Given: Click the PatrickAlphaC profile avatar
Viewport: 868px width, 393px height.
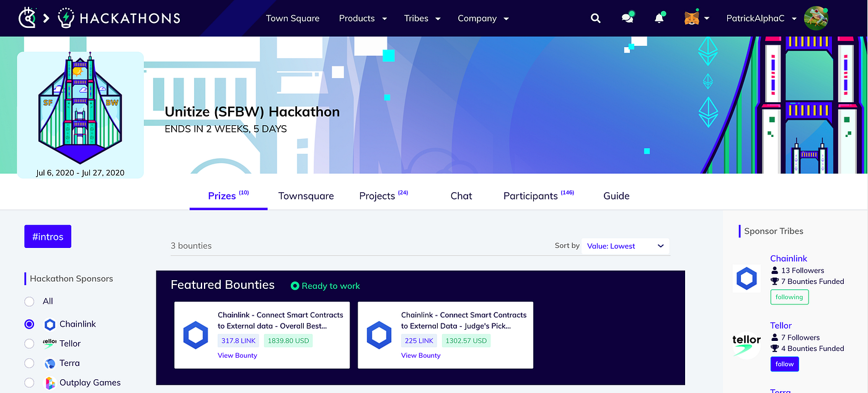Looking at the screenshot, I should 816,18.
